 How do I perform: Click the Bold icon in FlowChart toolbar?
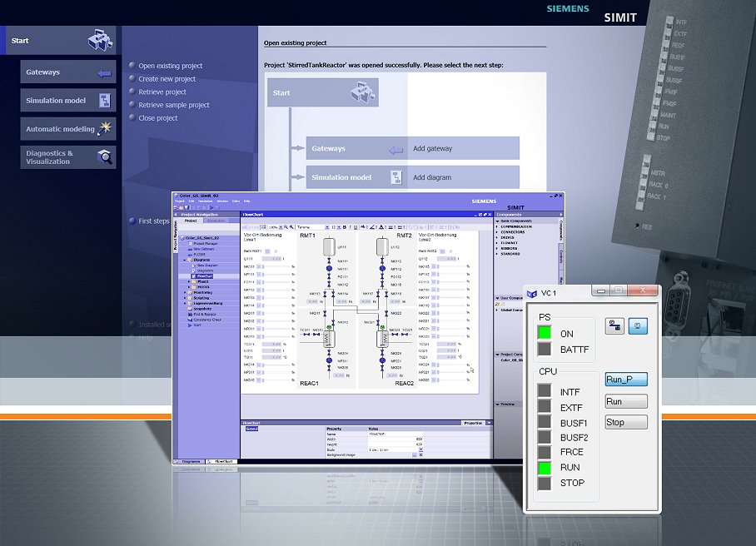(x=344, y=227)
